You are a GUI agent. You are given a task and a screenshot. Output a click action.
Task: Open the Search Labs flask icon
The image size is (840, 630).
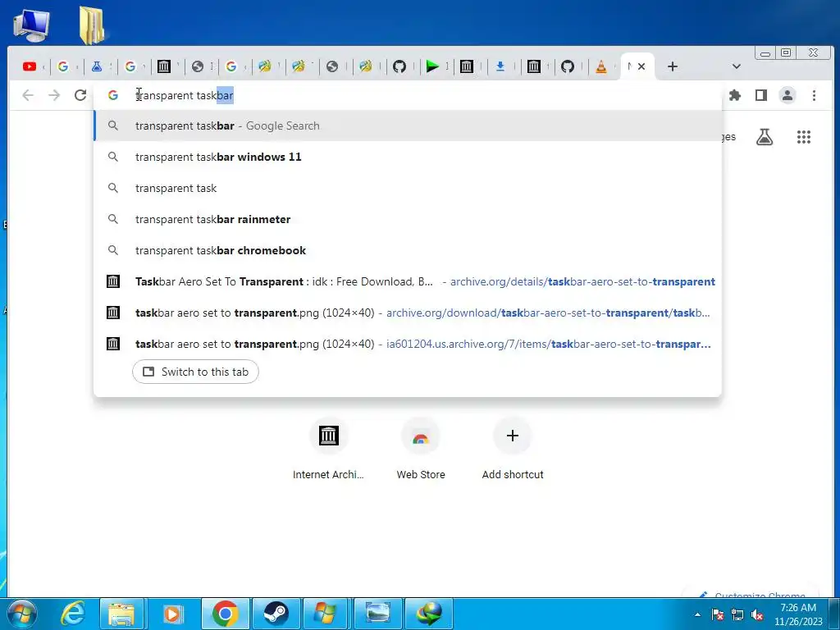pos(765,137)
